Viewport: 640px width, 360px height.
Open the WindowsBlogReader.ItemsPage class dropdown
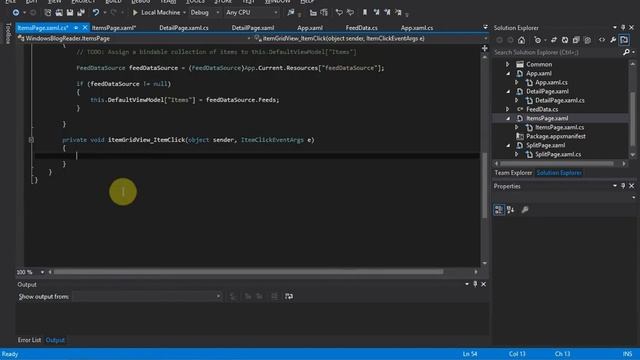tap(134, 38)
